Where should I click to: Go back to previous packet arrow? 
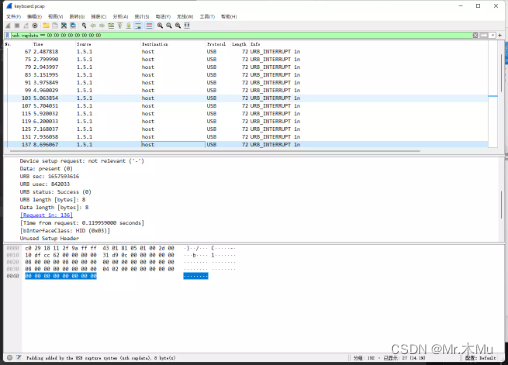[93, 26]
